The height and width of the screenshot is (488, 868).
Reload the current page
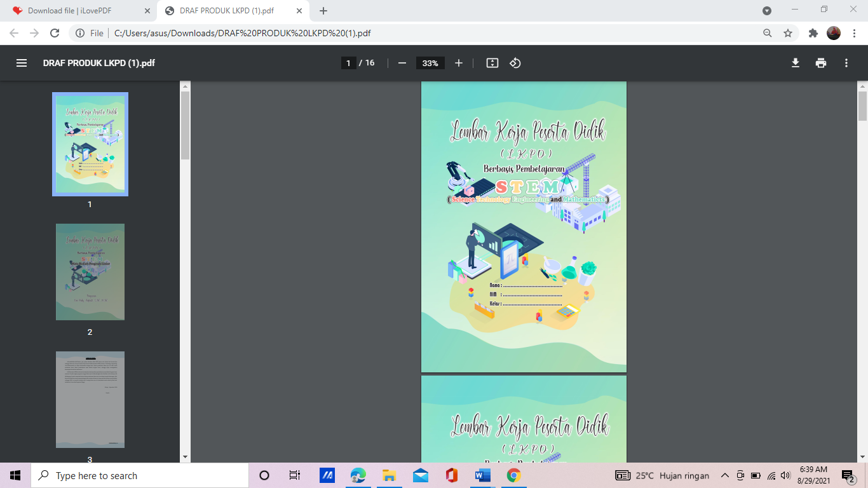point(55,33)
